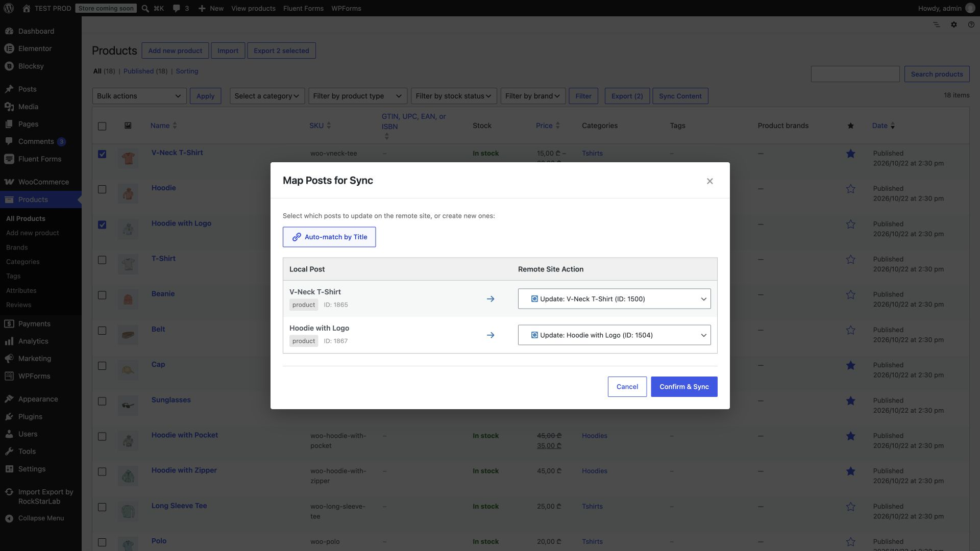The width and height of the screenshot is (980, 551).
Task: Toggle featured star for Long Sleeve Tee
Action: tap(850, 507)
